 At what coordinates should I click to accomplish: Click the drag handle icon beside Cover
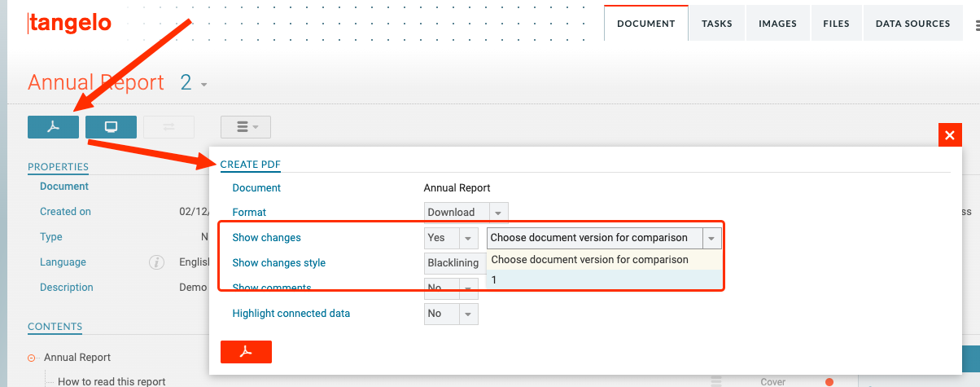point(717,381)
